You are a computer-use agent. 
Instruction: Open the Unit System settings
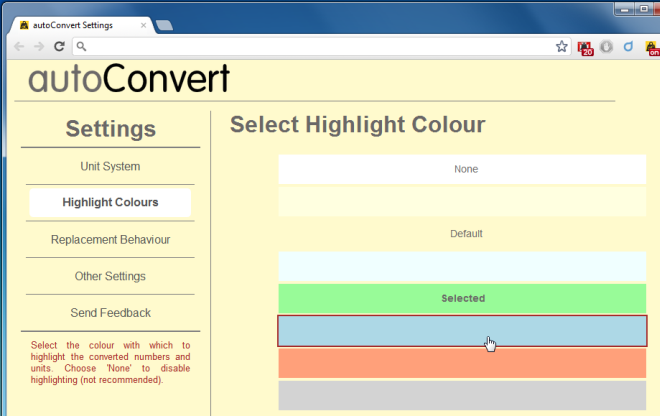(110, 167)
